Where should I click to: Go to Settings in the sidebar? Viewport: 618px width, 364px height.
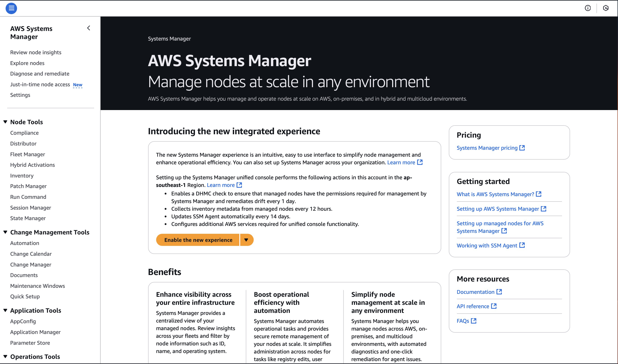(x=20, y=95)
